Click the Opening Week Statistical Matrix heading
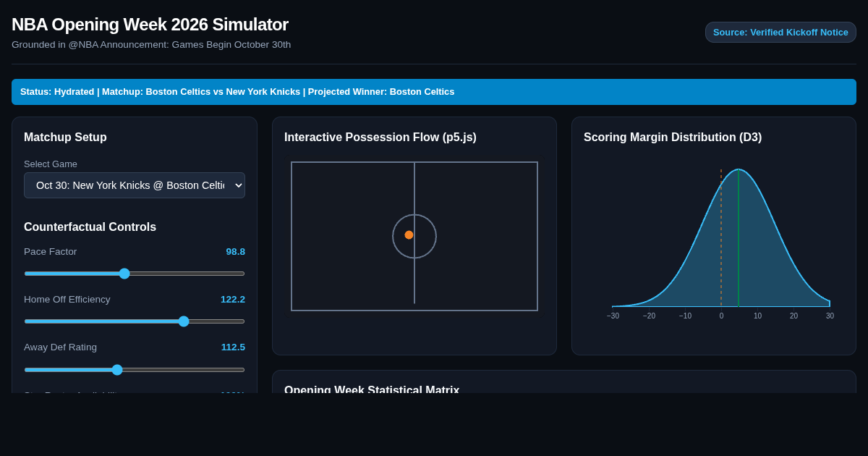 [x=372, y=389]
